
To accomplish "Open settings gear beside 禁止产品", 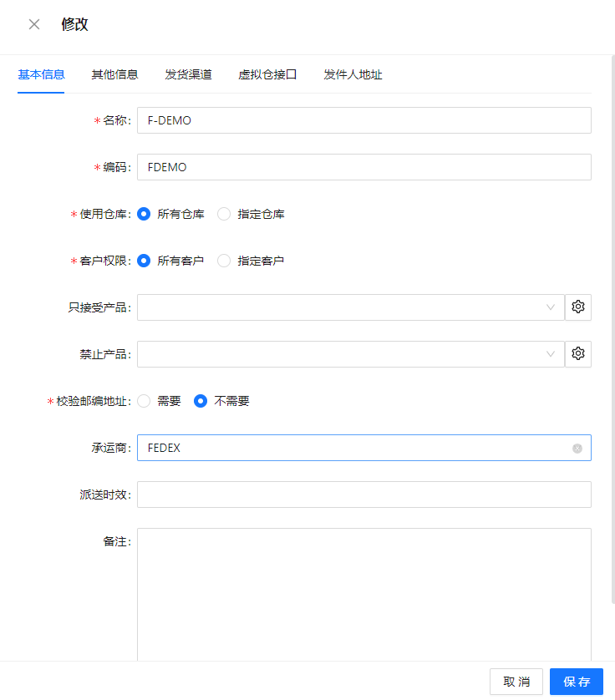I will [x=577, y=354].
